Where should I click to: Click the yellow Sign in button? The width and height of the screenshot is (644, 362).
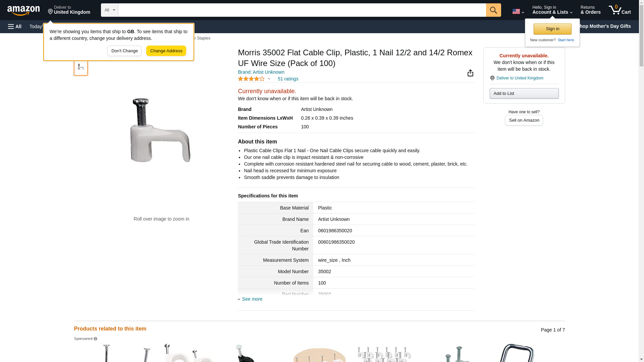(x=552, y=29)
